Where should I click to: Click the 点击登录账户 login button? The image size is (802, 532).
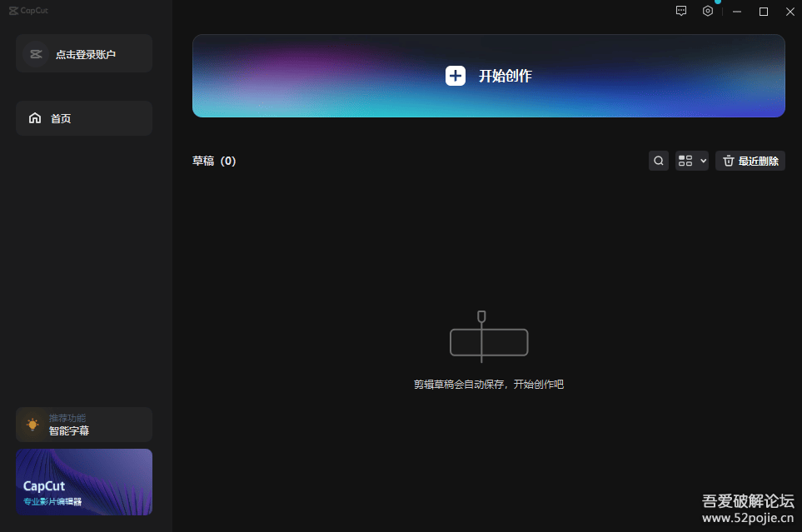(x=86, y=54)
